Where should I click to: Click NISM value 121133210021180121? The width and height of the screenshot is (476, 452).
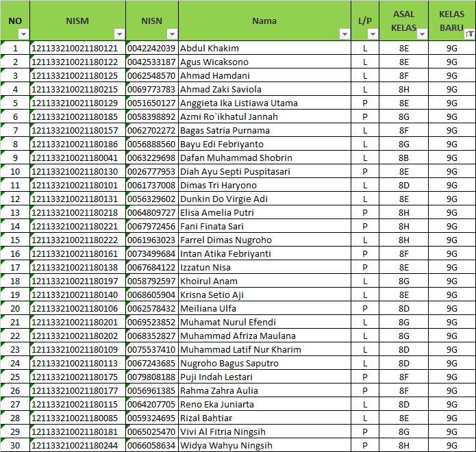[x=75, y=48]
